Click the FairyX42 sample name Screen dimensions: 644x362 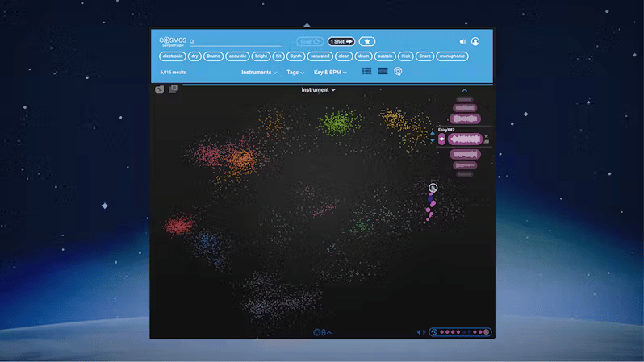pos(446,130)
